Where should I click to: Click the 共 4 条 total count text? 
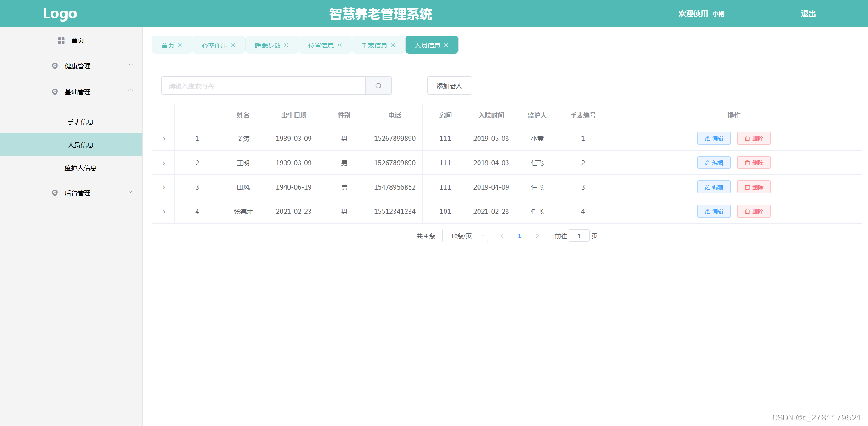[426, 236]
